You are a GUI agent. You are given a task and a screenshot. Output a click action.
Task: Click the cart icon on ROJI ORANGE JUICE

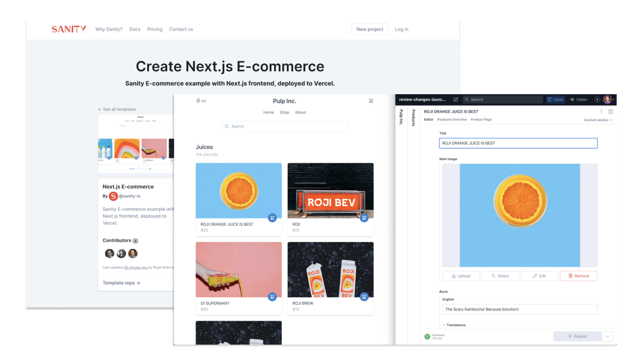pos(272,217)
